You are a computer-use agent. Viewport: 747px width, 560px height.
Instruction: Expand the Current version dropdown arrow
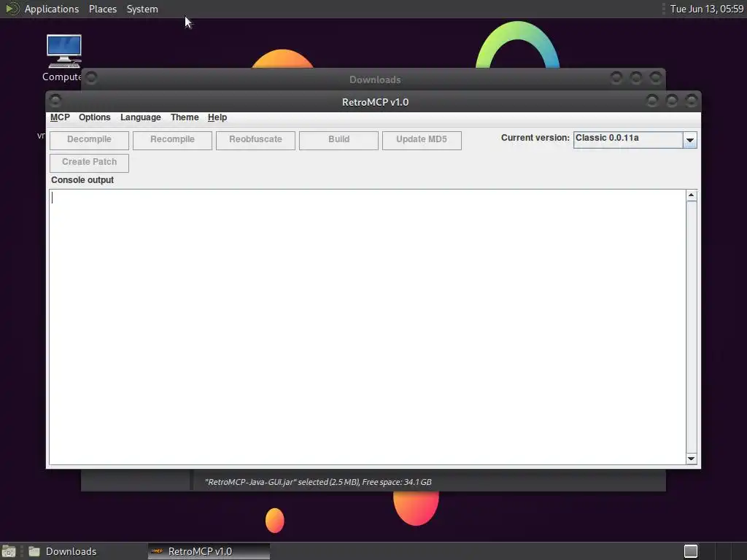click(x=690, y=140)
